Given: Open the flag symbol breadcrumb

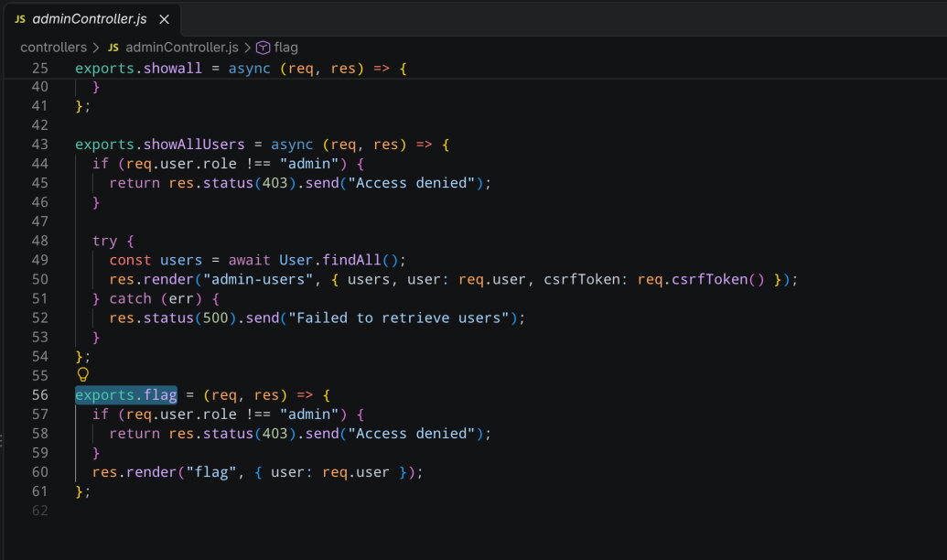Looking at the screenshot, I should click(x=285, y=47).
